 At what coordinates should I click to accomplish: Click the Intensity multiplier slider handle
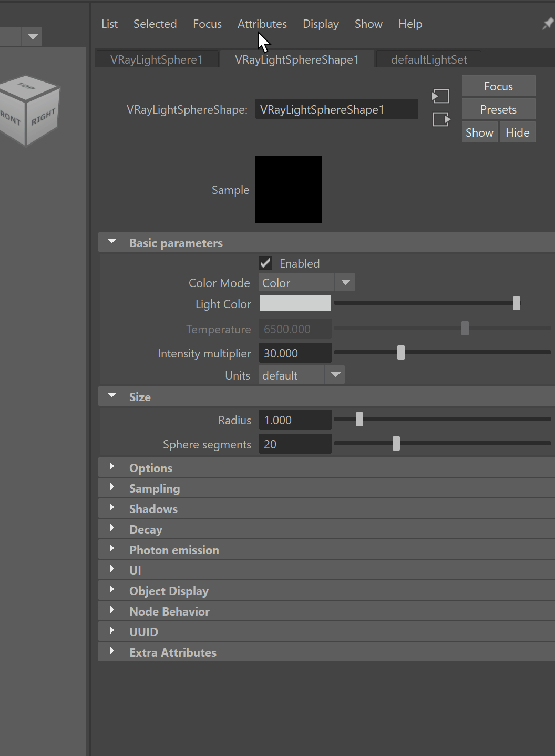(x=401, y=353)
